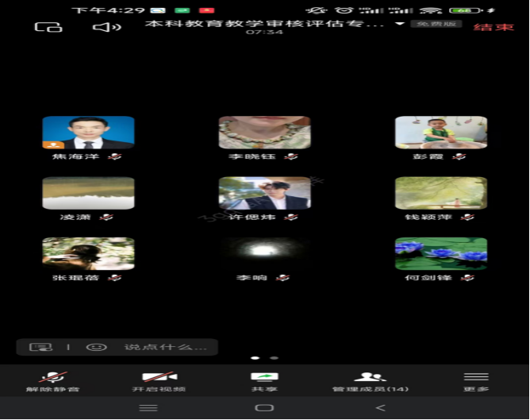Image resolution: width=530 pixels, height=420 pixels.
Task: Click muted mic icon next to 彭霞
Action: click(x=459, y=157)
